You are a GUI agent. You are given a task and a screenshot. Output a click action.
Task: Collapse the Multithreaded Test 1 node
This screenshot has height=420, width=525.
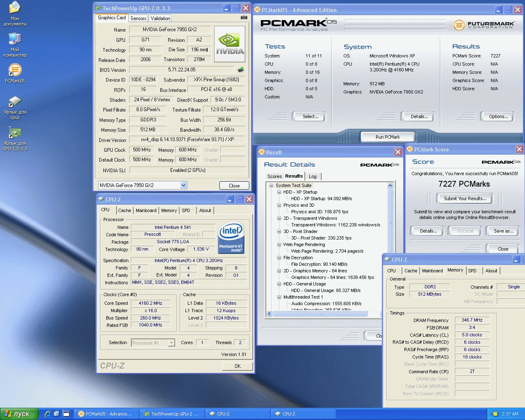point(279,297)
